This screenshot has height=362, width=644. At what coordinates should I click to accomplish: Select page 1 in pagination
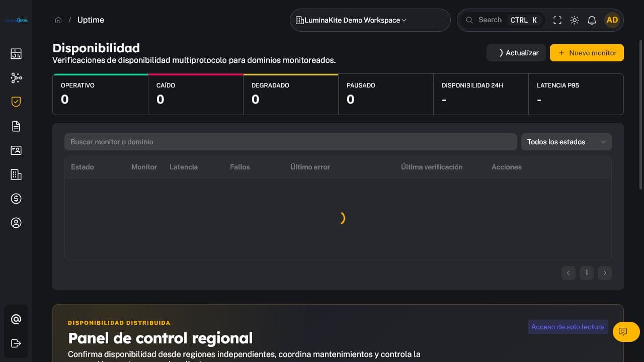[587, 273]
